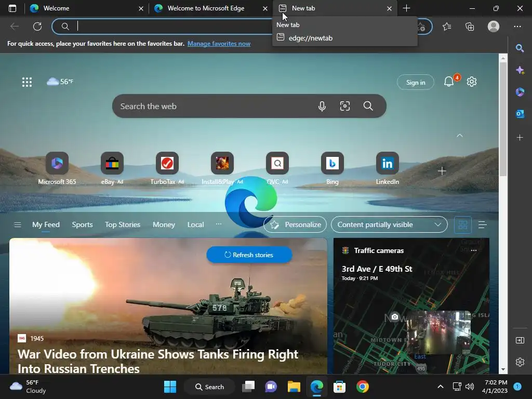Expand more feed categories ellipsis
This screenshot has height=399, width=532.
coord(219,224)
